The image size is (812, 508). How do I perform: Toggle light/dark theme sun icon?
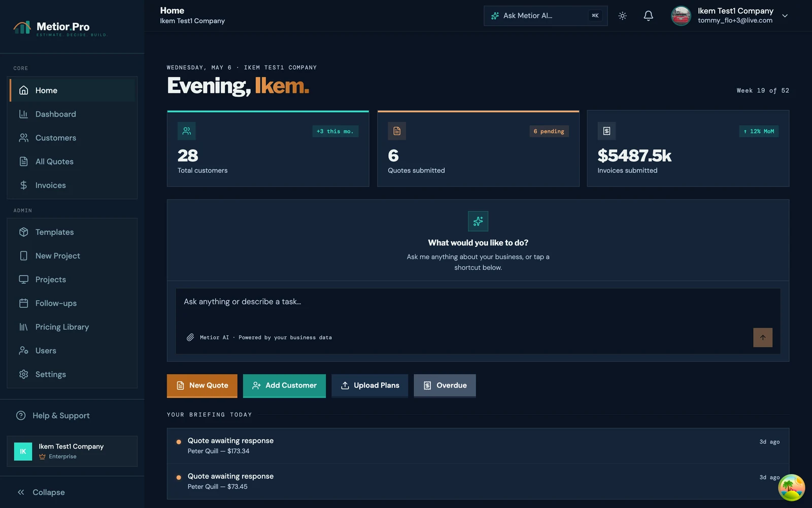(x=622, y=16)
